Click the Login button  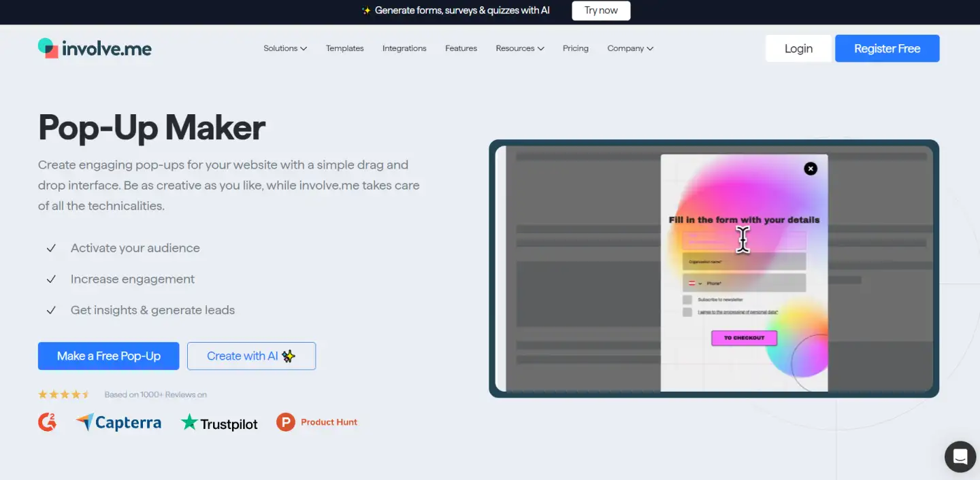(x=798, y=48)
